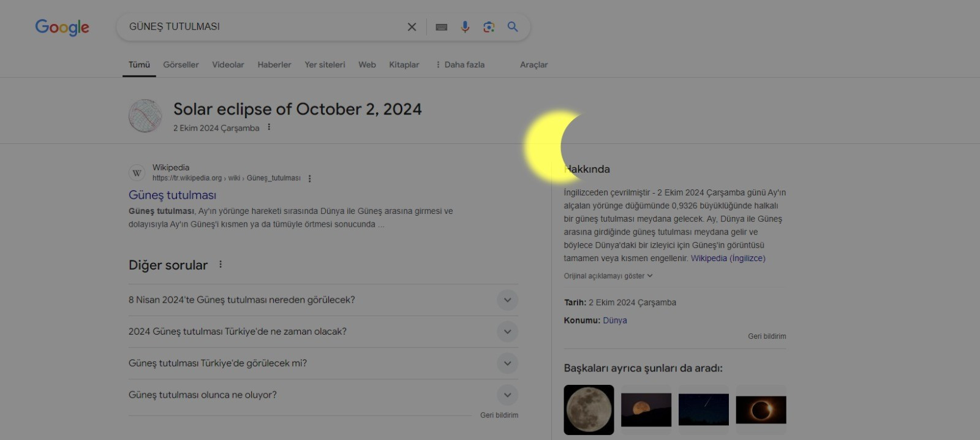Open the Yer siteleri tab
Image resolution: width=980 pixels, height=440 pixels.
[325, 64]
